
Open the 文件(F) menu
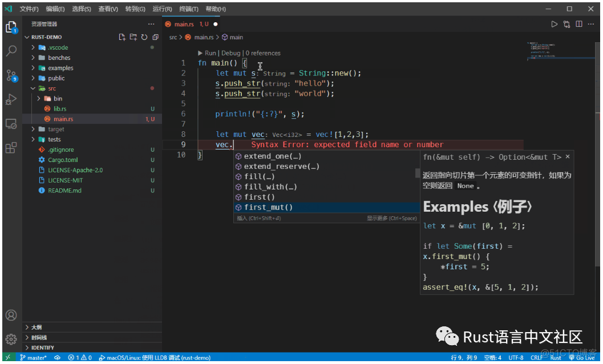29,9
